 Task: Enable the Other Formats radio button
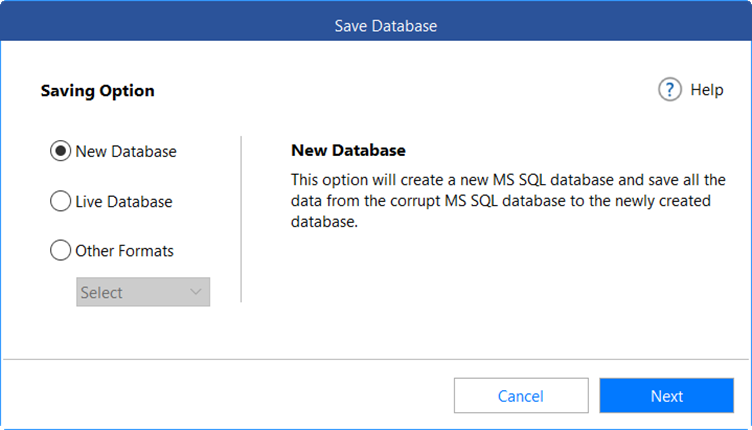(60, 251)
